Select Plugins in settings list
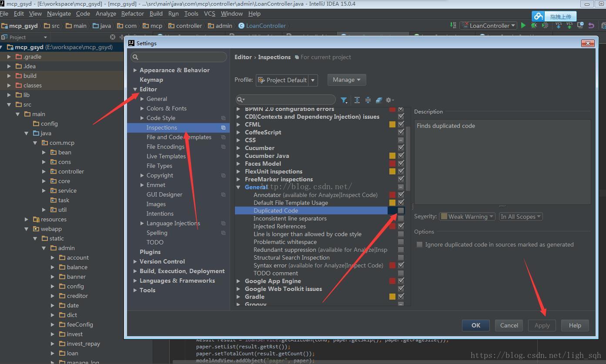606x364 pixels. (x=150, y=252)
